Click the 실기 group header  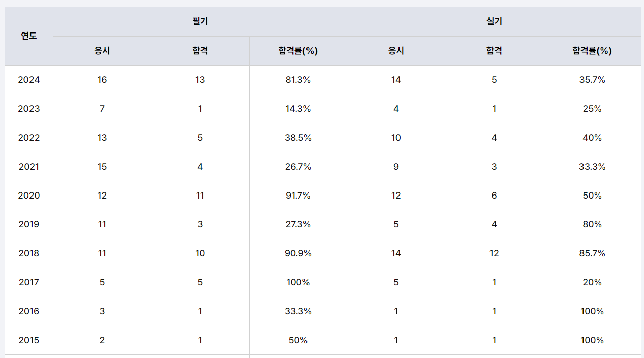pos(494,22)
